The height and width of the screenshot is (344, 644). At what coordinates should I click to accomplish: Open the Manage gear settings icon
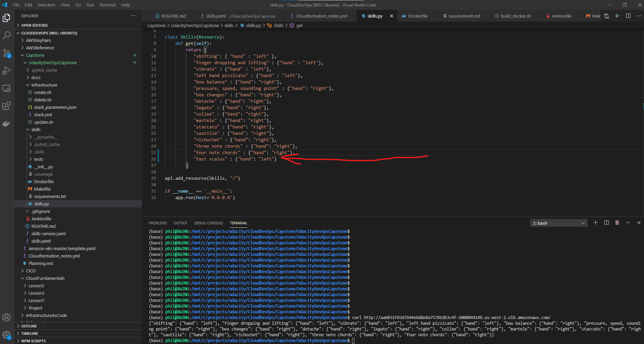point(6,335)
